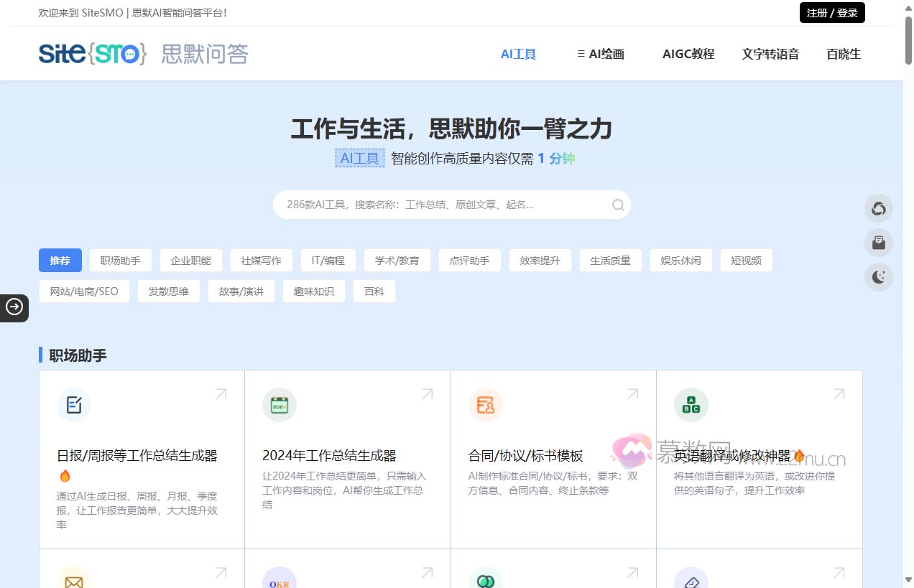Image resolution: width=914 pixels, height=588 pixels.
Task: Select the 推荐 category filter
Action: 60,260
